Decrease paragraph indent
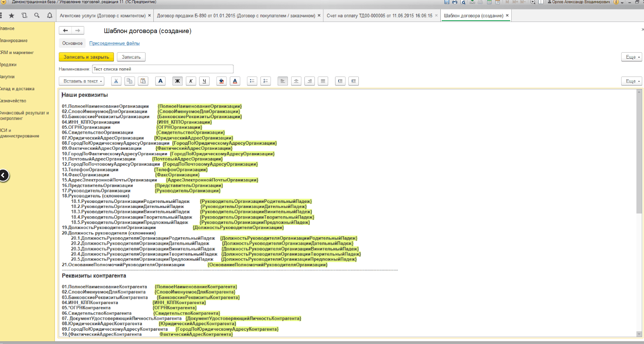This screenshot has height=344, width=644. 353,81
